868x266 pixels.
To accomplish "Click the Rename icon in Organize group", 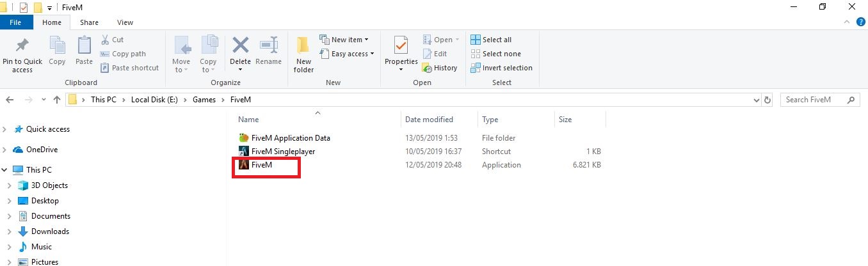I will [x=268, y=45].
